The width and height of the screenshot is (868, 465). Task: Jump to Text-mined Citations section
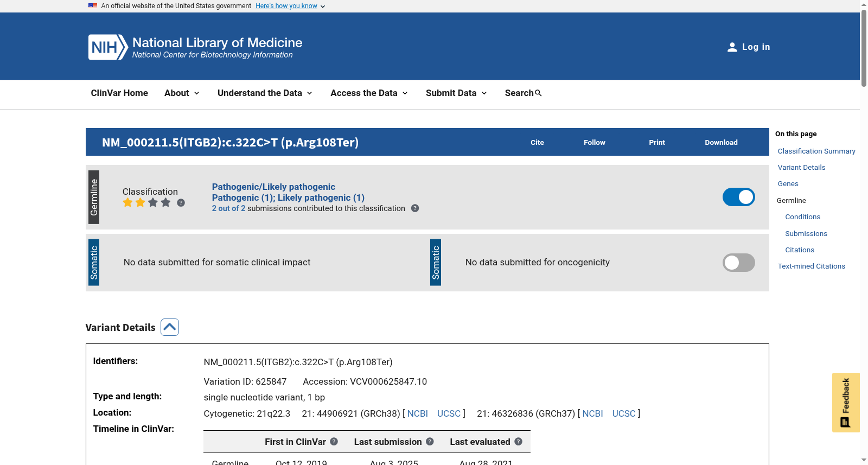[811, 266]
